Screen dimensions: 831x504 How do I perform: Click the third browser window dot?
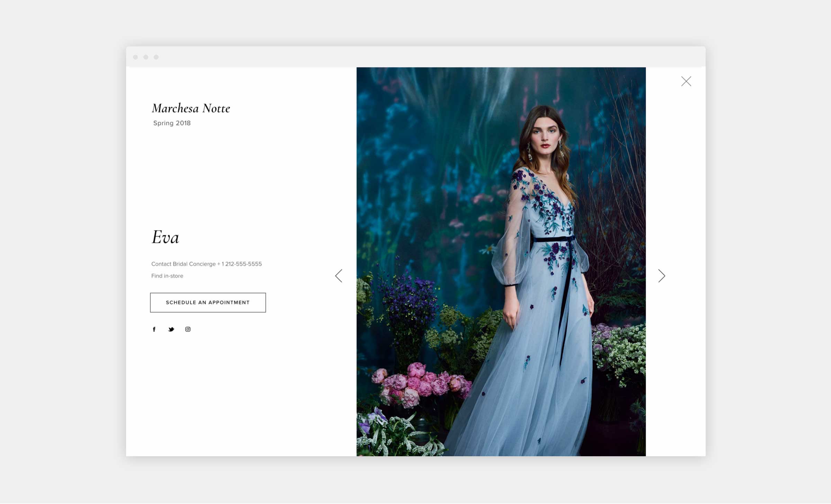click(156, 57)
